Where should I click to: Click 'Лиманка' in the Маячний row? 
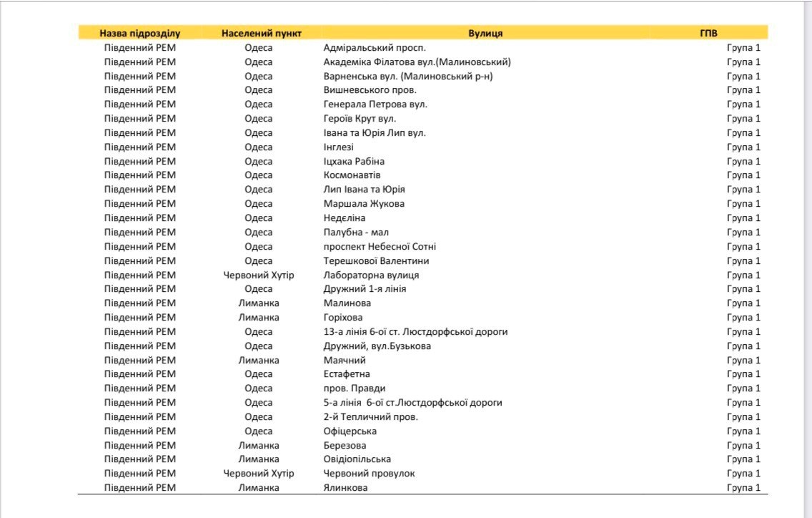pos(259,360)
